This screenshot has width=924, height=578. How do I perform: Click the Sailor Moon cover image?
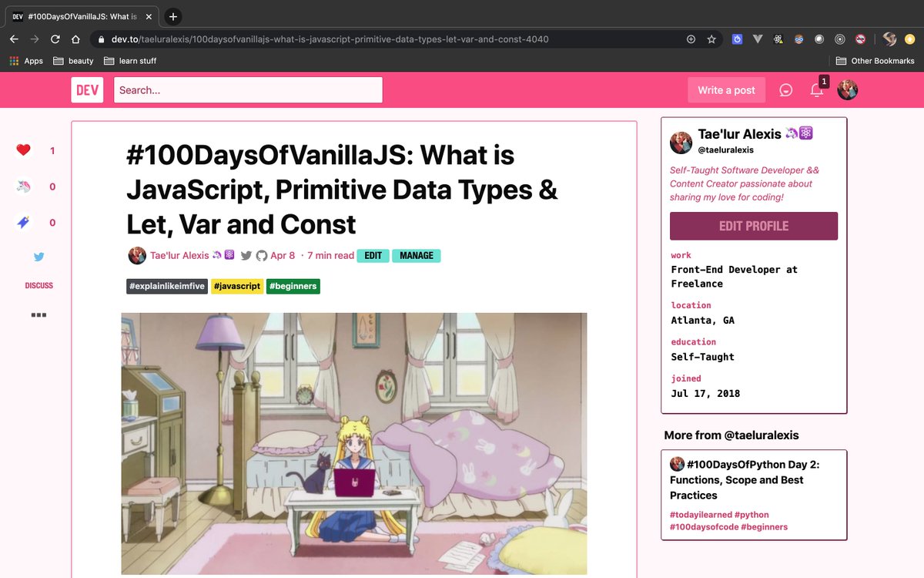[x=354, y=443]
